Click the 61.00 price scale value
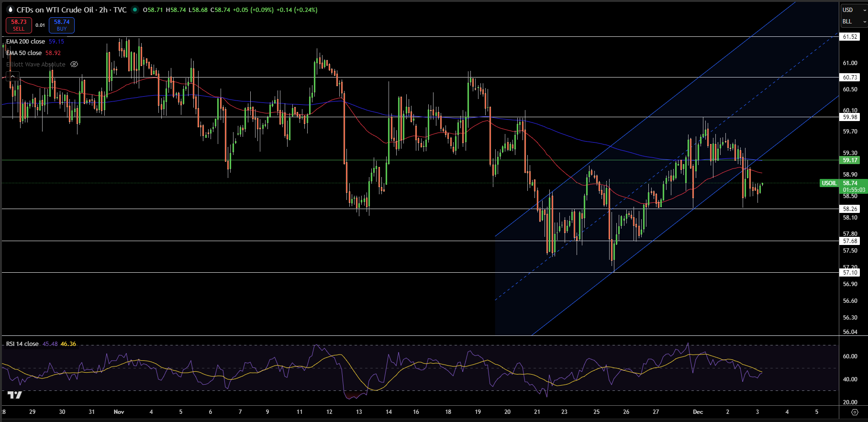The width and height of the screenshot is (868, 422). 850,63
